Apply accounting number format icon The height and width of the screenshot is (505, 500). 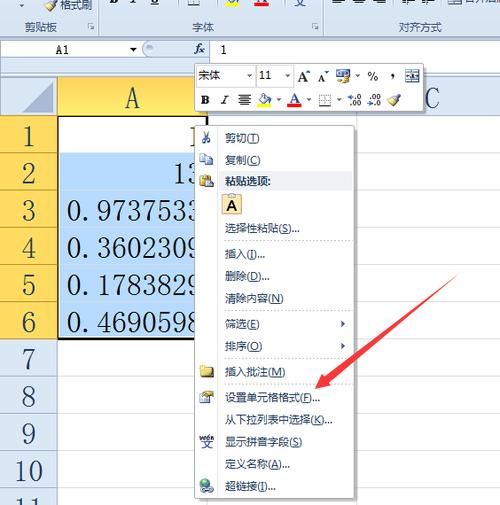click(343, 76)
